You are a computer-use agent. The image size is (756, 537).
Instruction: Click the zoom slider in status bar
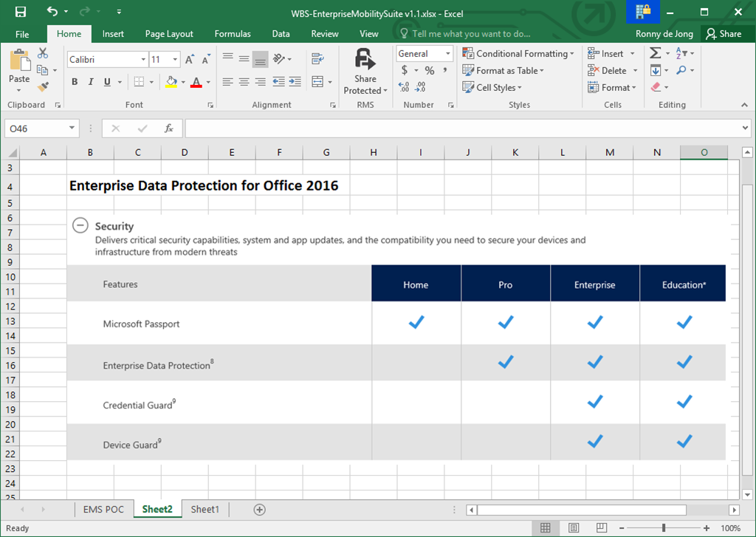coord(664,528)
